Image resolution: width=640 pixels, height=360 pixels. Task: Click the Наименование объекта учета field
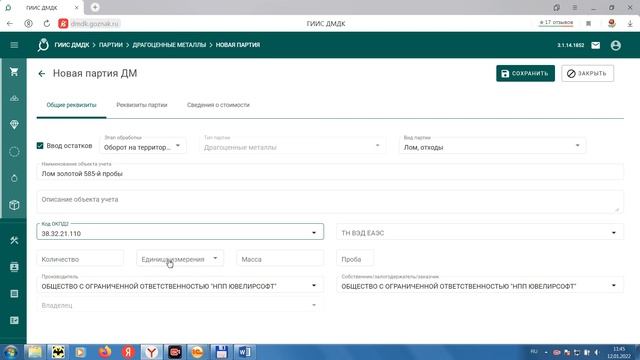pos(330,171)
